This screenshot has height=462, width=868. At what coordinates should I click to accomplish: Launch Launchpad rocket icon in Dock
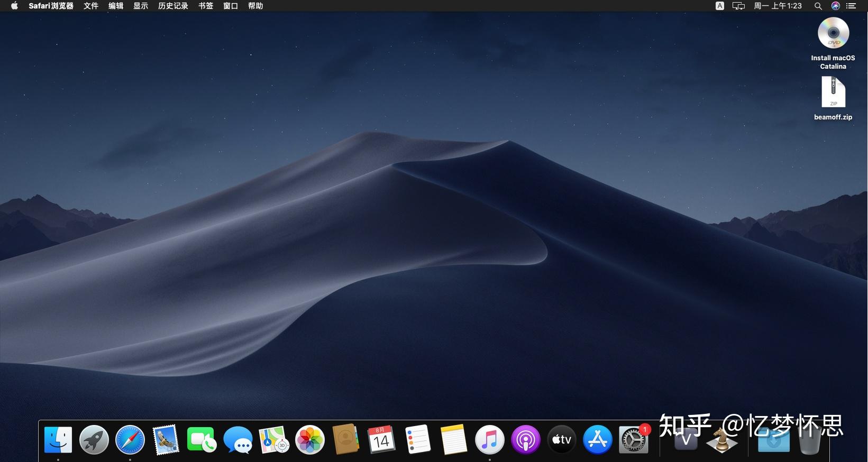point(94,440)
